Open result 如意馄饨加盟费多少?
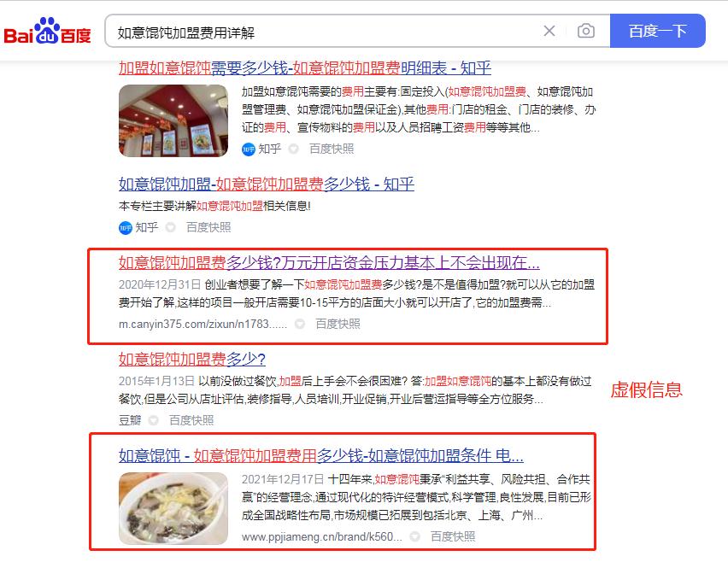 [x=191, y=360]
